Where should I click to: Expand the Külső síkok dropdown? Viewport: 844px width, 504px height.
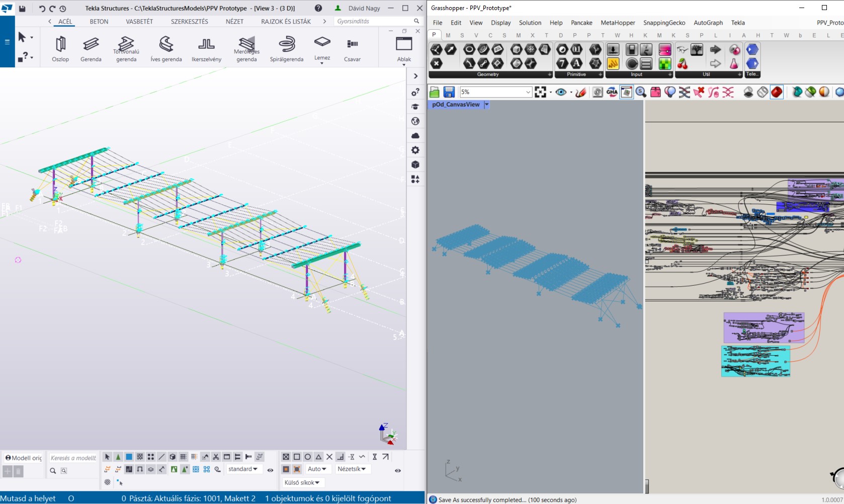(302, 482)
